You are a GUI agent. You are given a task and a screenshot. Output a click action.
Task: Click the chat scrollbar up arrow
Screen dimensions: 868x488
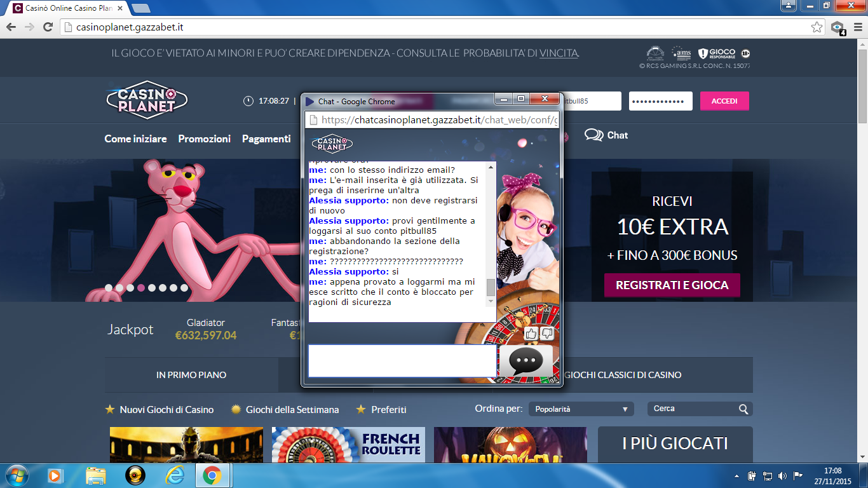[x=491, y=167]
